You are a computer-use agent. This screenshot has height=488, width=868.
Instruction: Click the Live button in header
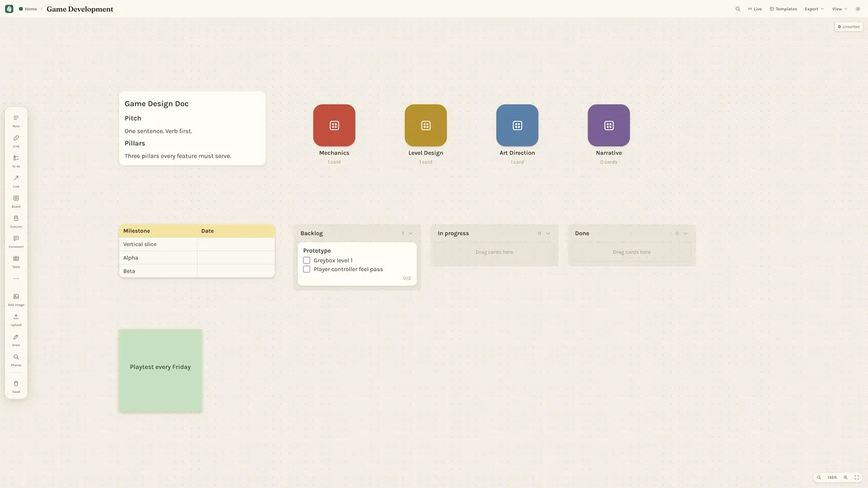click(x=755, y=9)
